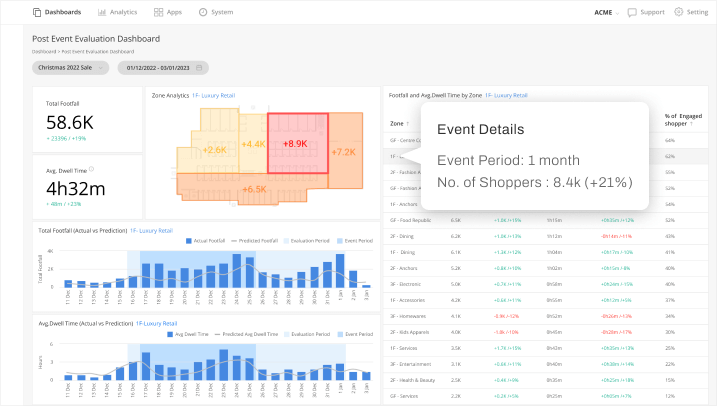Image resolution: width=717 pixels, height=406 pixels.
Task: Select the 3F - Electronic table row
Action: [546, 284]
